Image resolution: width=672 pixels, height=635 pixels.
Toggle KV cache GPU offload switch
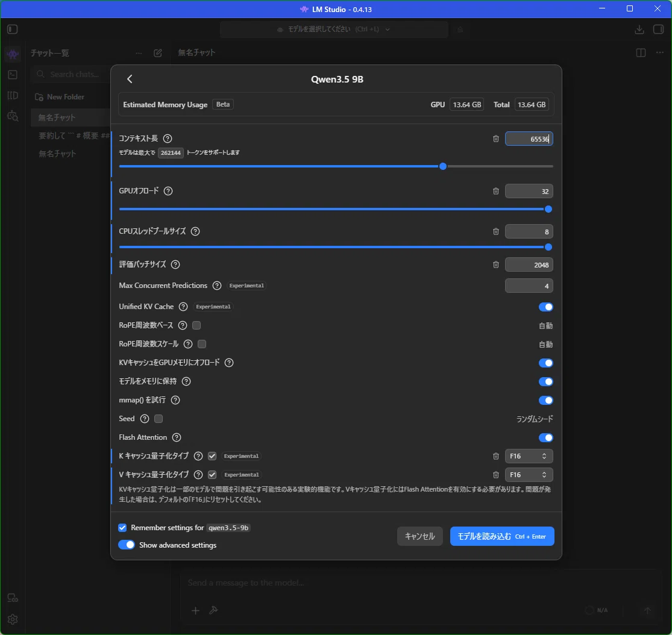(545, 363)
